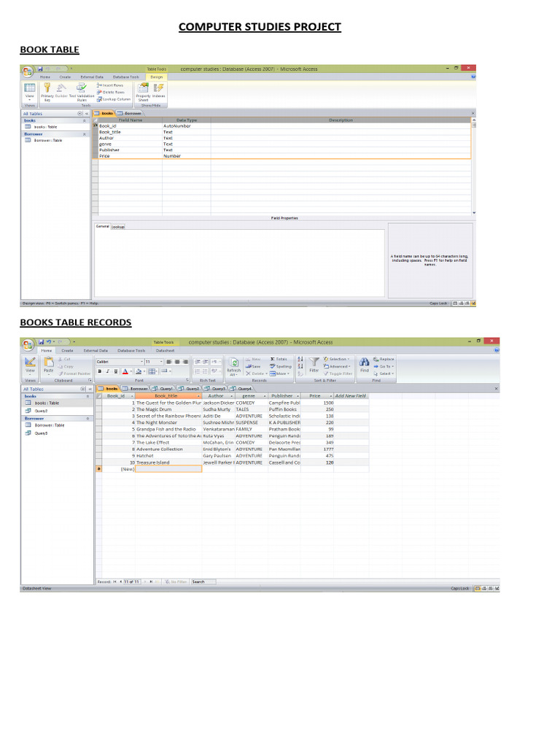
Task: Click the View button in the Design ribbon
Action: click(29, 91)
